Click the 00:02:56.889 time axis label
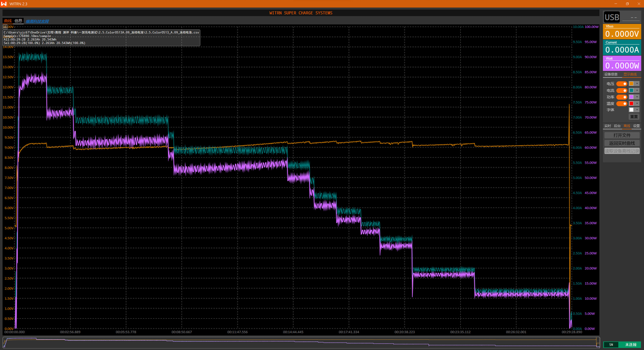644x350 pixels. [x=70, y=332]
